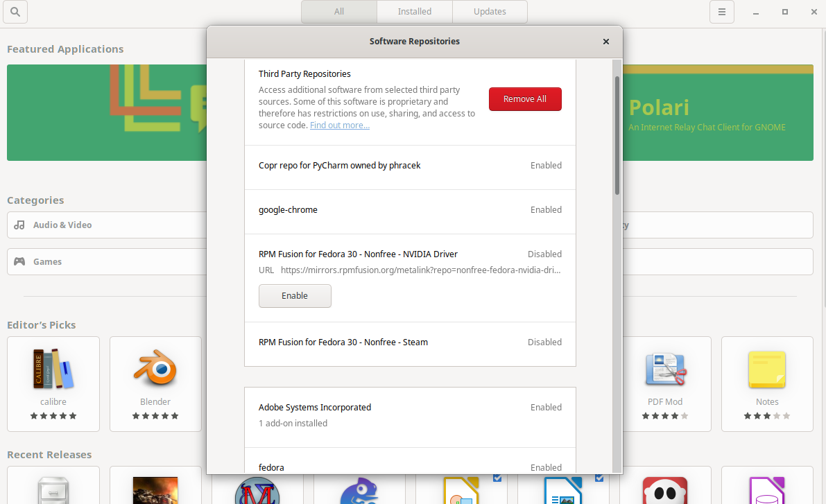Click the Remove All button

tap(525, 99)
